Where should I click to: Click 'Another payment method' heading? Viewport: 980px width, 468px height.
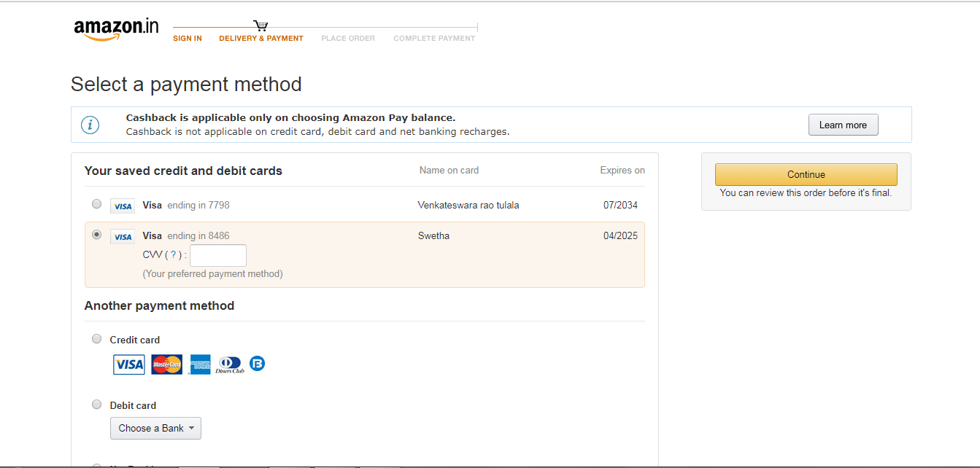(159, 305)
